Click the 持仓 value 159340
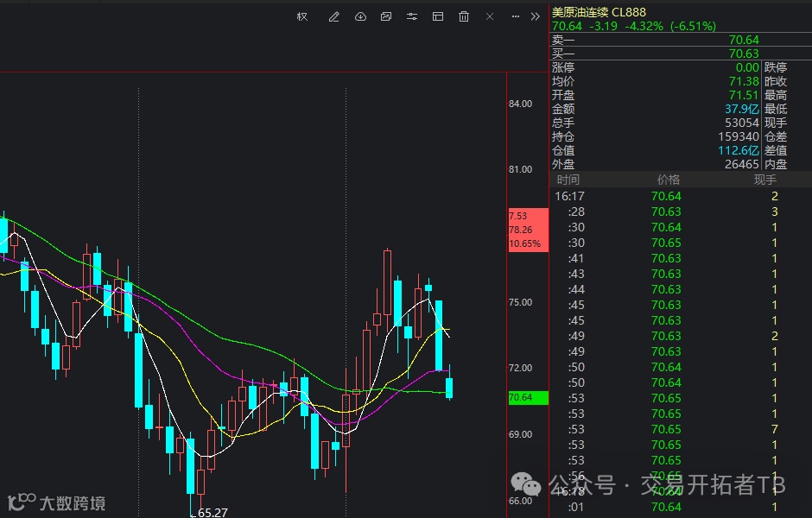 [x=739, y=136]
